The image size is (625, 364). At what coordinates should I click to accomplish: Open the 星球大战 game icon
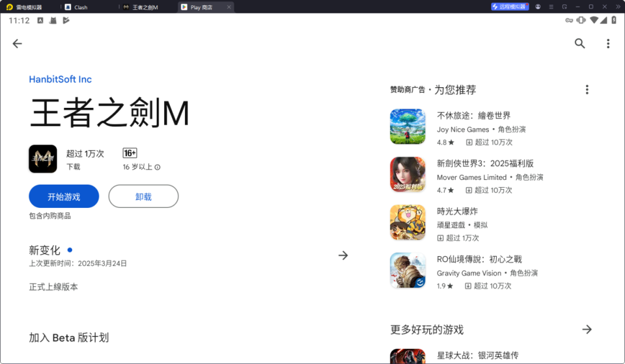[x=408, y=356]
